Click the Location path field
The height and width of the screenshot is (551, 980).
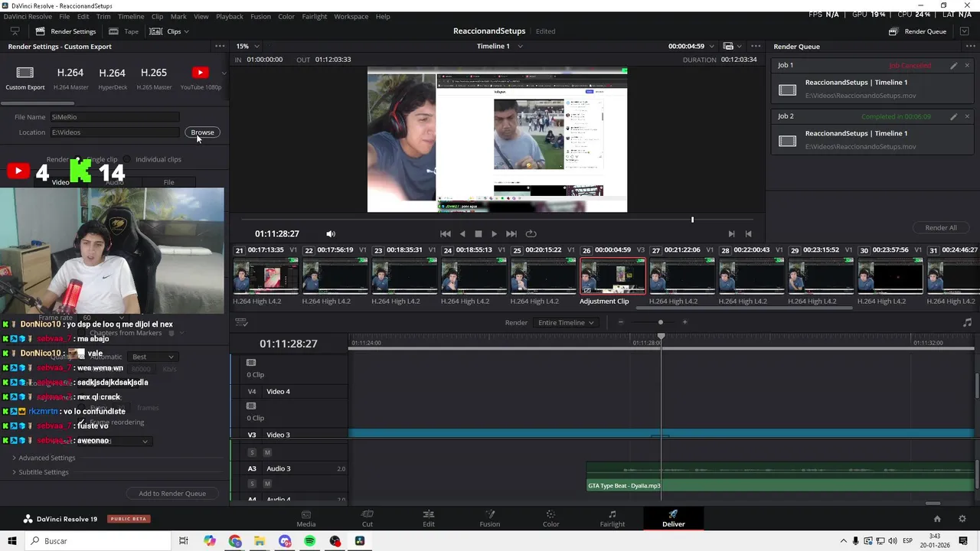pyautogui.click(x=115, y=132)
